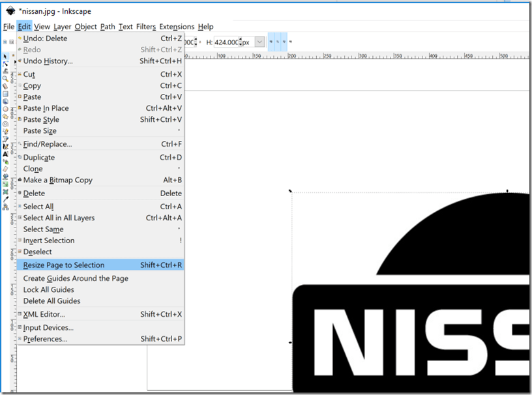Select the Text tool
This screenshot has width=532, height=395.
(6, 154)
